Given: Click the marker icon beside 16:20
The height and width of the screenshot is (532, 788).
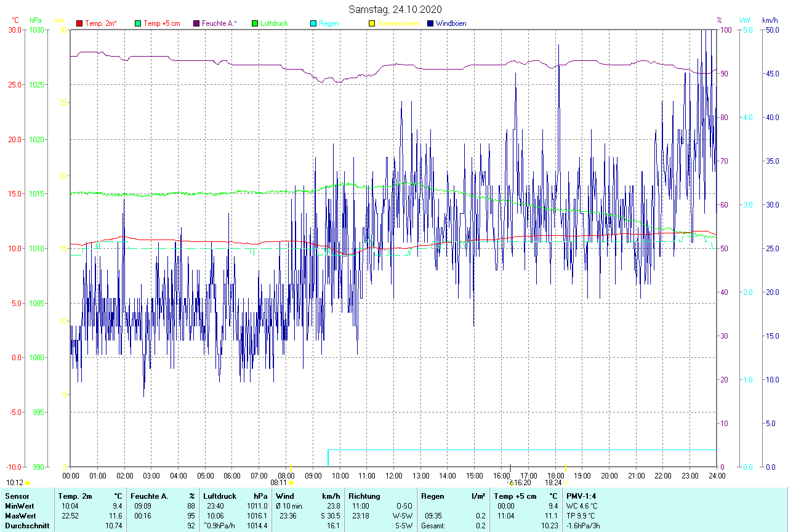Looking at the screenshot, I should click(x=511, y=483).
